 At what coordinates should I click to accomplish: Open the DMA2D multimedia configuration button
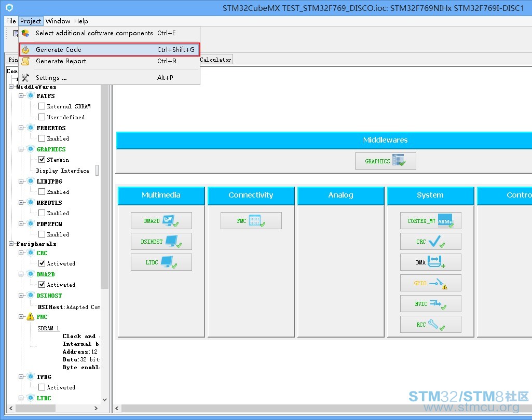[161, 221]
